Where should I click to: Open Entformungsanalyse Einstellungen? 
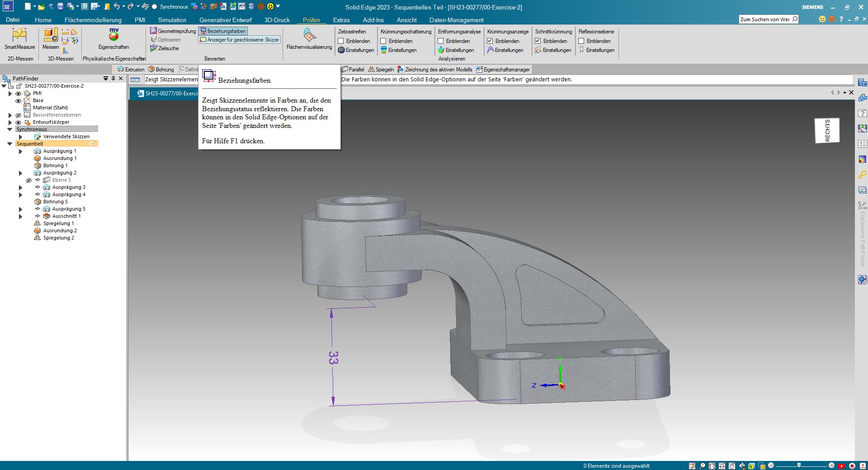pyautogui.click(x=456, y=50)
